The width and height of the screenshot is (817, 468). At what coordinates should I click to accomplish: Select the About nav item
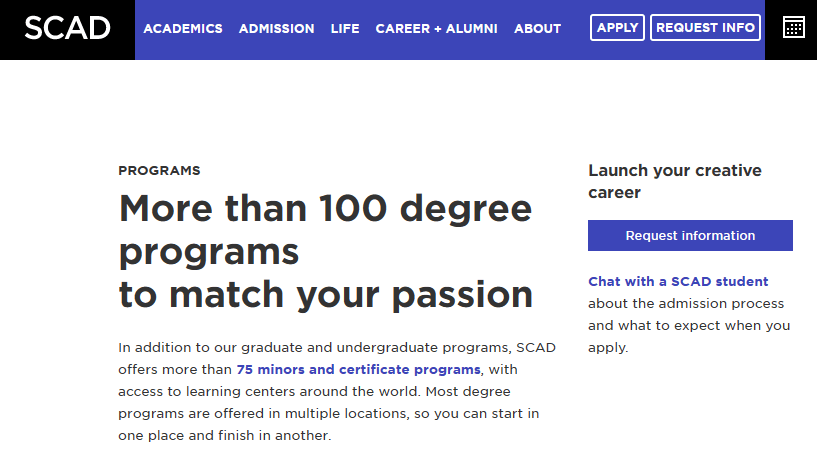click(x=538, y=29)
